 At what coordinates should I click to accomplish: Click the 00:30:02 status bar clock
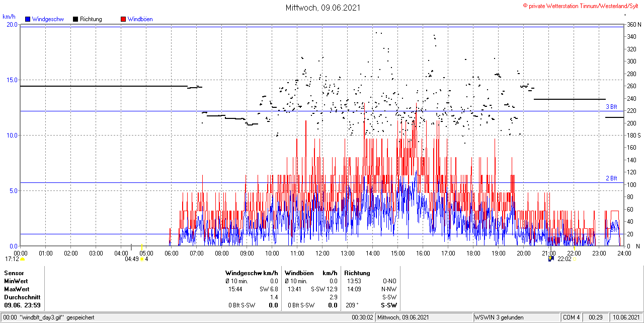point(363,317)
